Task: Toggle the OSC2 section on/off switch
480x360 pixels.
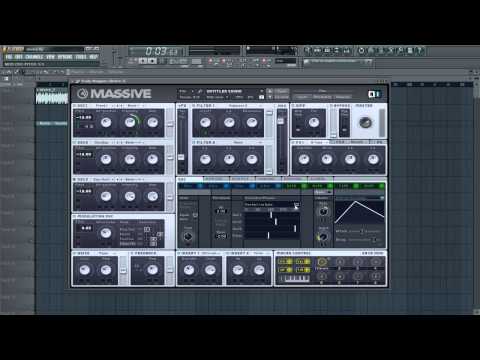Action: [x=74, y=142]
